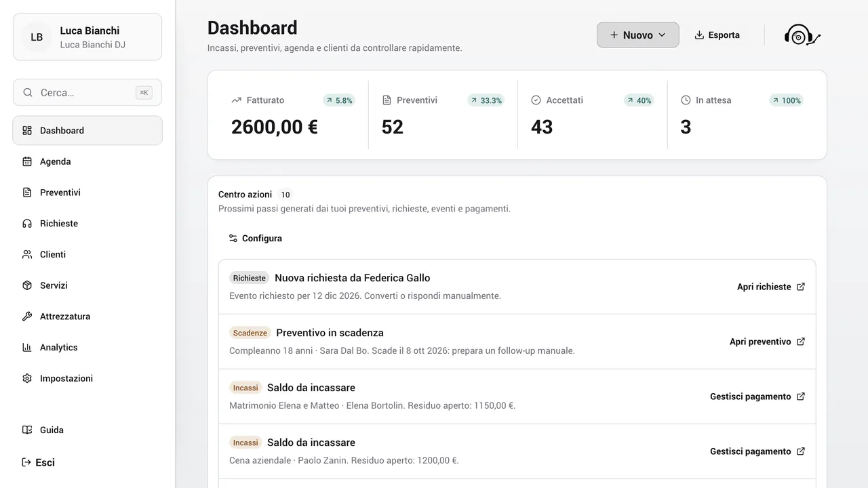Select Richieste in the sidebar
The height and width of the screenshot is (488, 868).
87,223
